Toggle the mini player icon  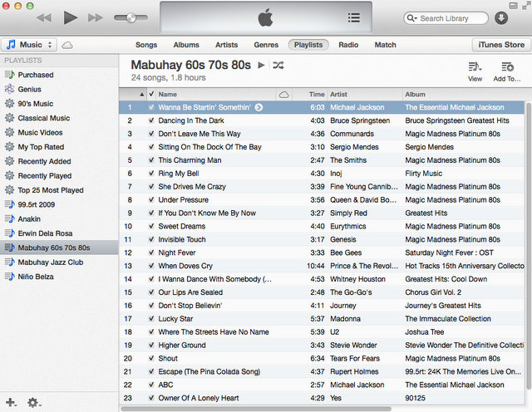pyautogui.click(x=513, y=6)
